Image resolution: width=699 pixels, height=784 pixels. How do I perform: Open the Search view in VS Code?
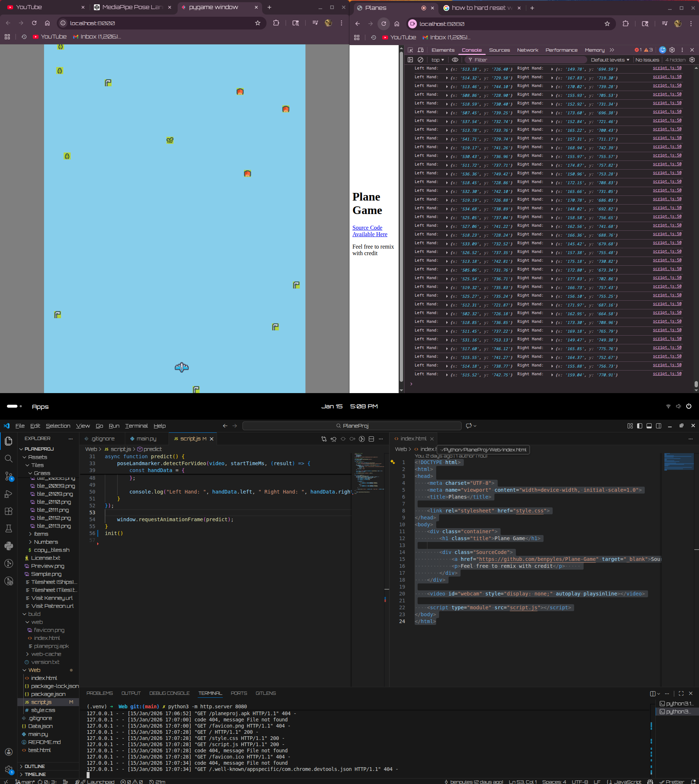pos(8,458)
